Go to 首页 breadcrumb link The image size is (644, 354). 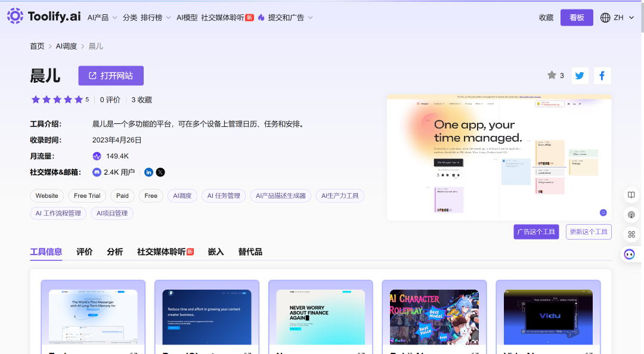click(37, 46)
